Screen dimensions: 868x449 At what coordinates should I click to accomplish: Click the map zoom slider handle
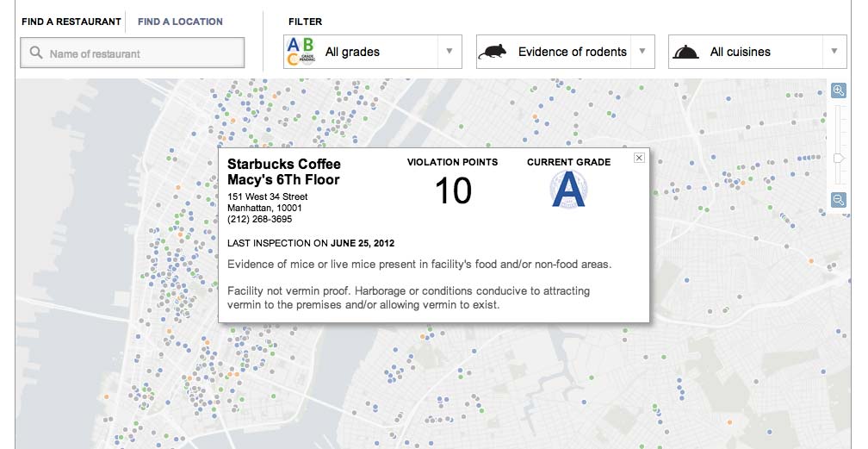[x=839, y=159]
